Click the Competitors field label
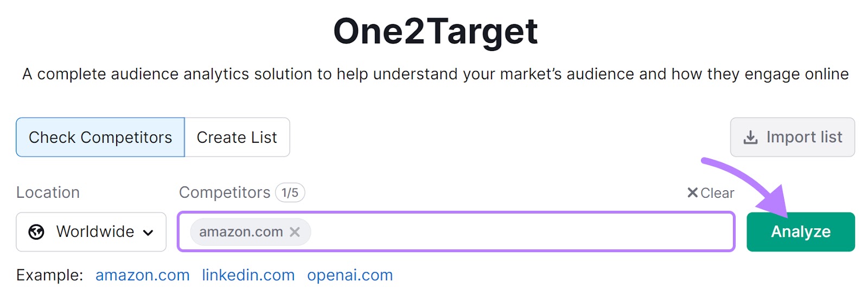 [225, 193]
